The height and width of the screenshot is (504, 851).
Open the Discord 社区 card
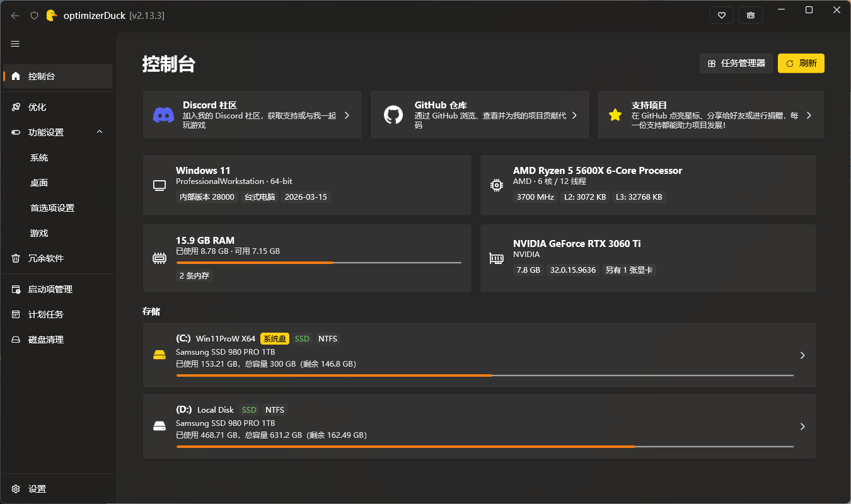click(252, 115)
